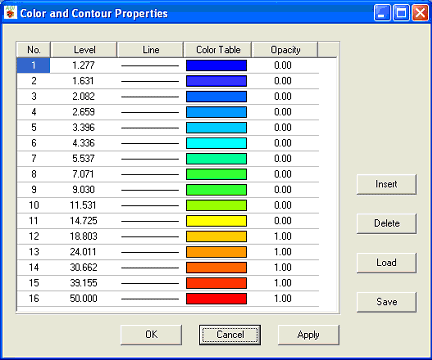Maximize the Color and Contour Properties window
This screenshot has height=360, width=432.
click(x=401, y=13)
